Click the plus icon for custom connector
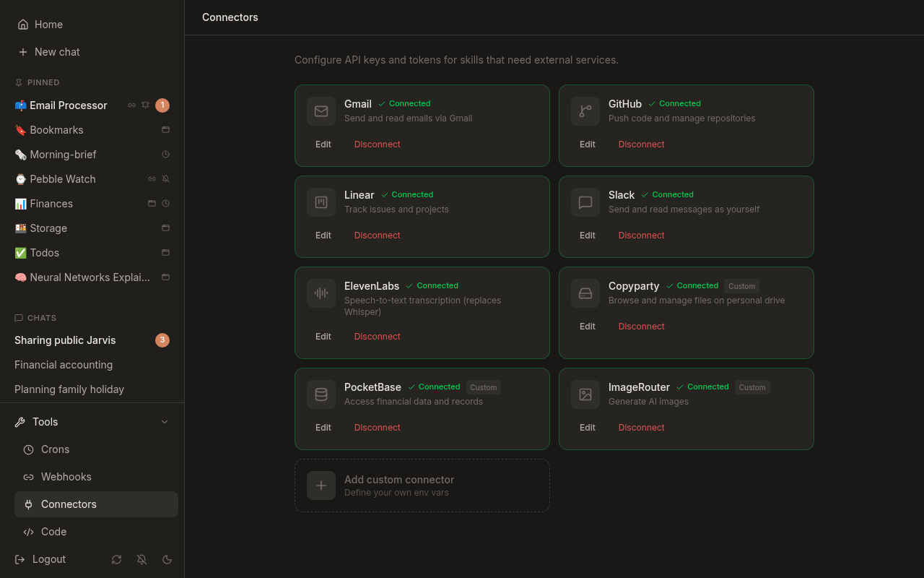 (x=321, y=486)
